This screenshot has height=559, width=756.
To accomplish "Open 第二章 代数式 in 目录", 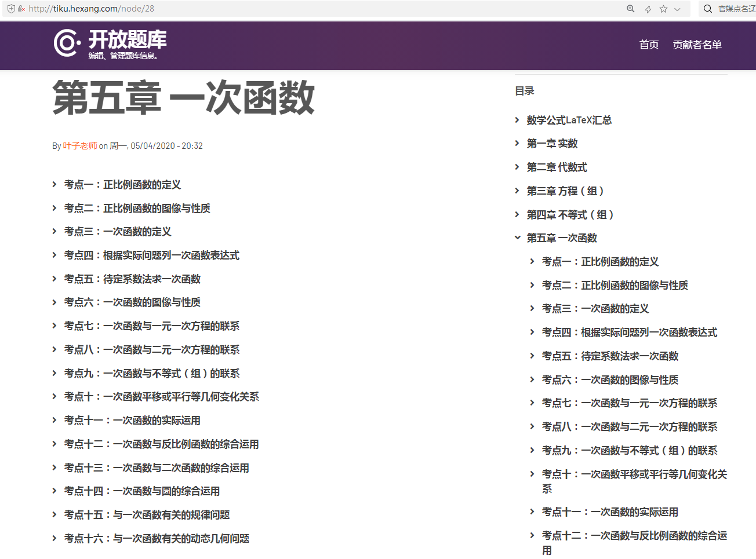I will 557,167.
